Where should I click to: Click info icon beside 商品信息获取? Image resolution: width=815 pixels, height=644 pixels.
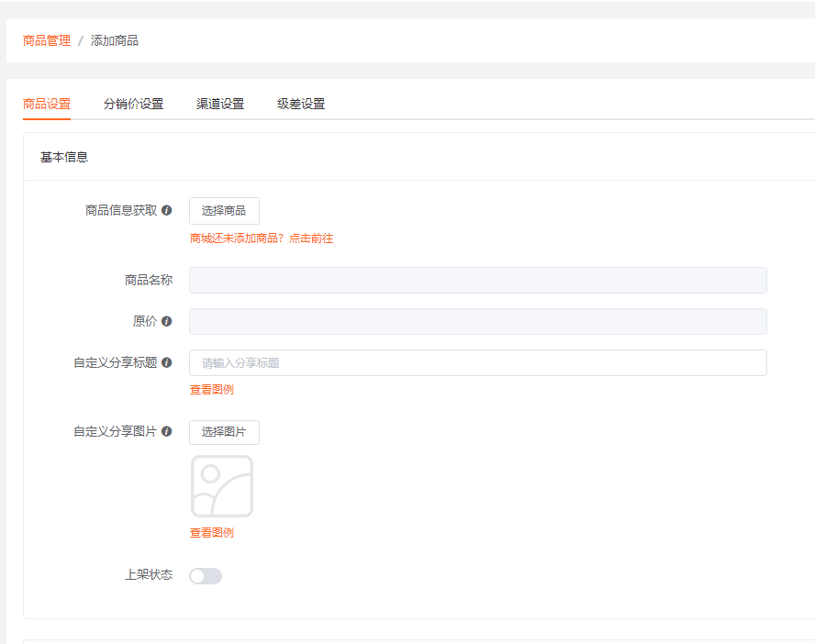166,210
